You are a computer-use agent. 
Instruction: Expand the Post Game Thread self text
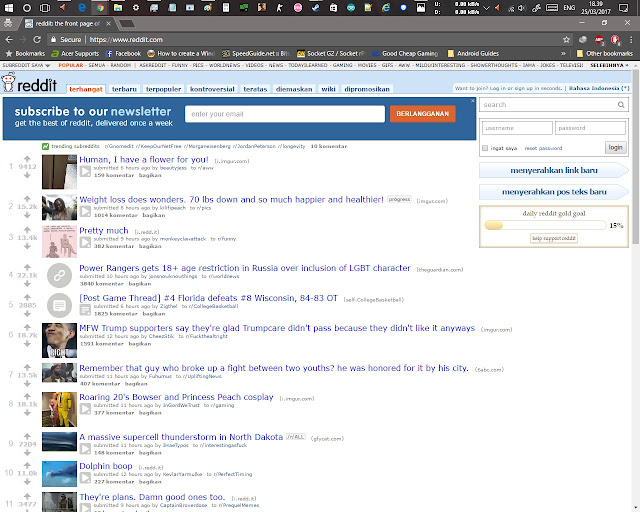click(85, 310)
